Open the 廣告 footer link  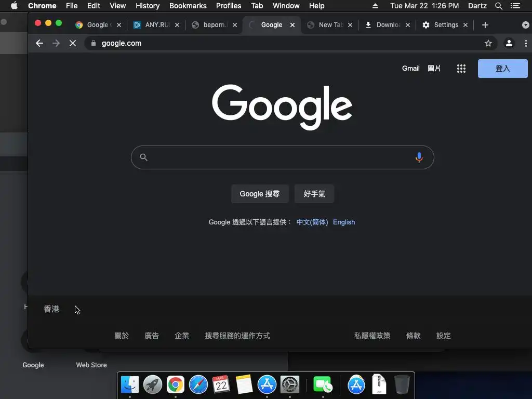click(152, 336)
